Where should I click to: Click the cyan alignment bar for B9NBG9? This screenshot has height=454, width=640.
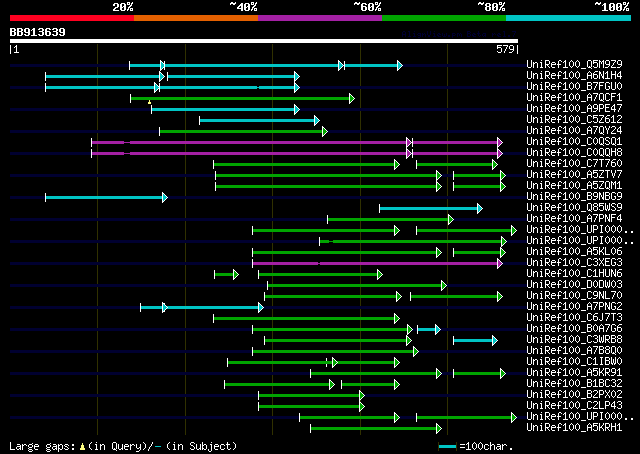point(106,198)
